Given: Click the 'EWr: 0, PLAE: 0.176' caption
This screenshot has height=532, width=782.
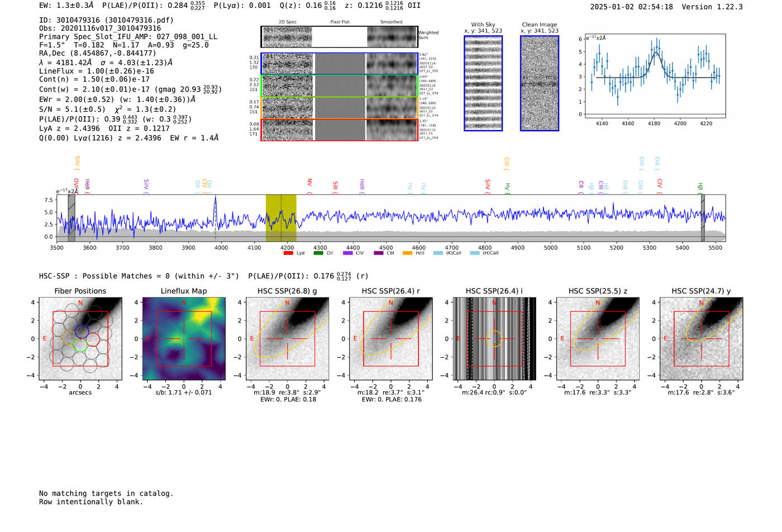Looking at the screenshot, I should pyautogui.click(x=392, y=399).
